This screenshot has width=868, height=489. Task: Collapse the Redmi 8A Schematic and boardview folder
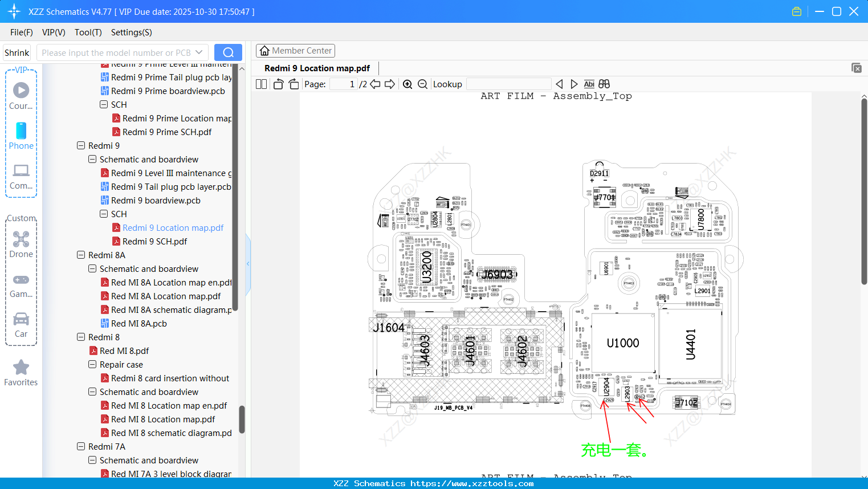tap(92, 268)
